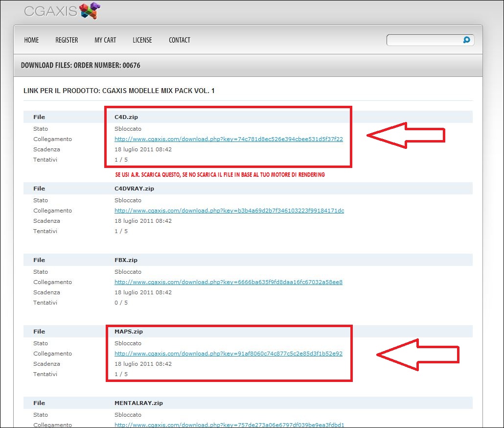Open the LICENSE page
This screenshot has height=428, width=504.
tap(142, 40)
